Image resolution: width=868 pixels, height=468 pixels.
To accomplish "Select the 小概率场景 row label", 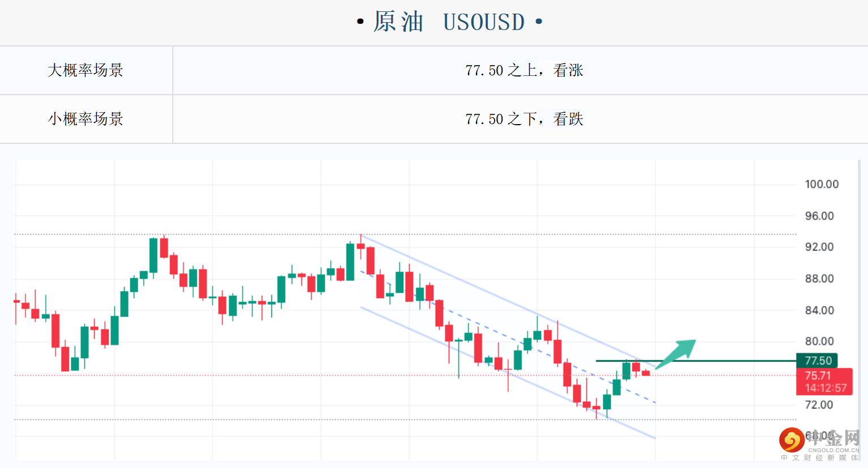I will click(x=86, y=119).
